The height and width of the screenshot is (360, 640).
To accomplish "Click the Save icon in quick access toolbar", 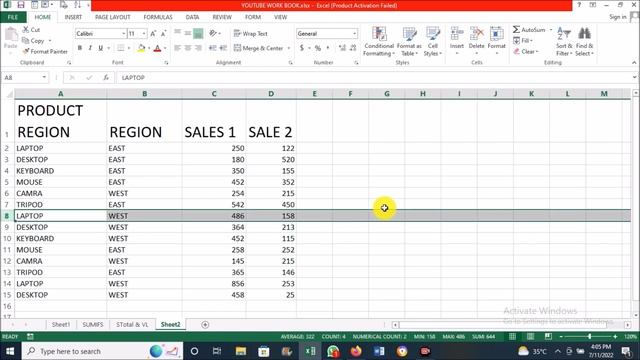I will [x=20, y=5].
